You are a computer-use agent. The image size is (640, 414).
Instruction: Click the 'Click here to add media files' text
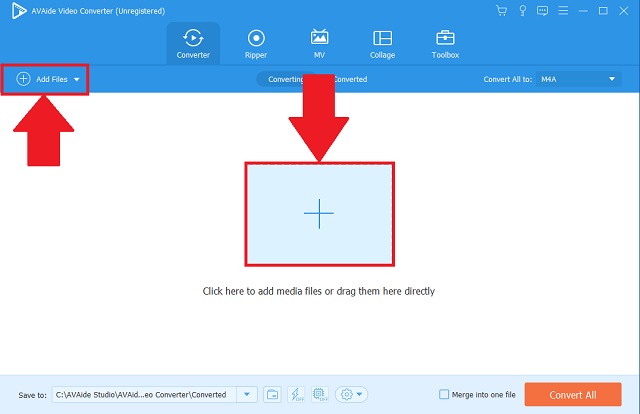coord(319,291)
